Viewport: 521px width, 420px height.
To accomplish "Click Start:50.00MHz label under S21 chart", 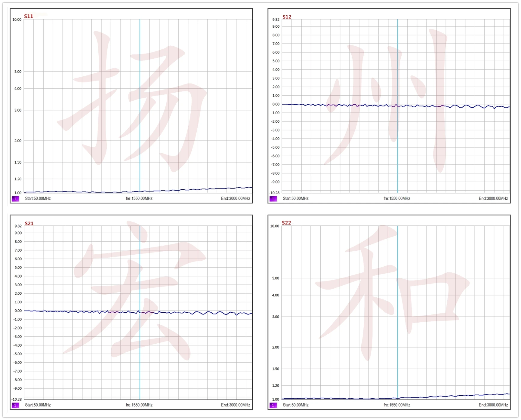I will tap(38, 405).
